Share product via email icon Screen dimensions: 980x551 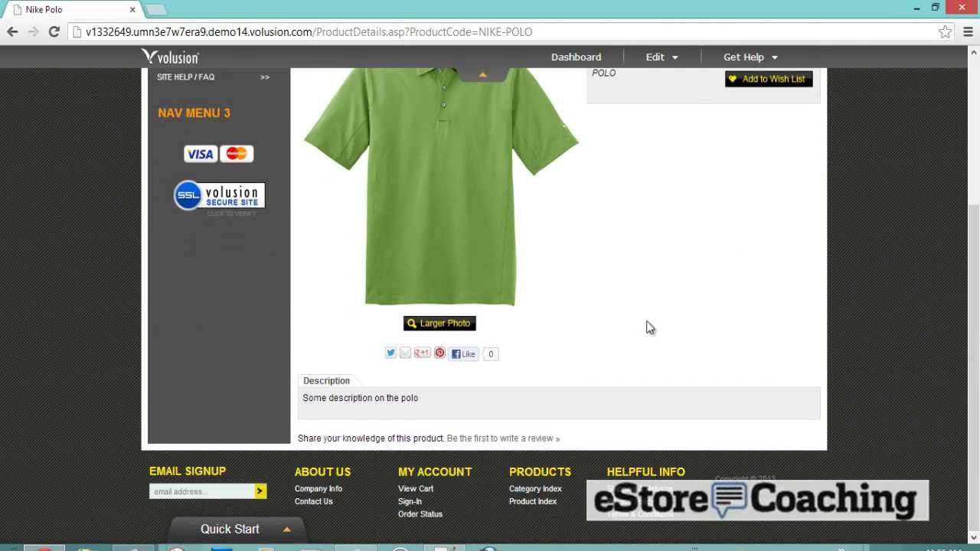[406, 353]
